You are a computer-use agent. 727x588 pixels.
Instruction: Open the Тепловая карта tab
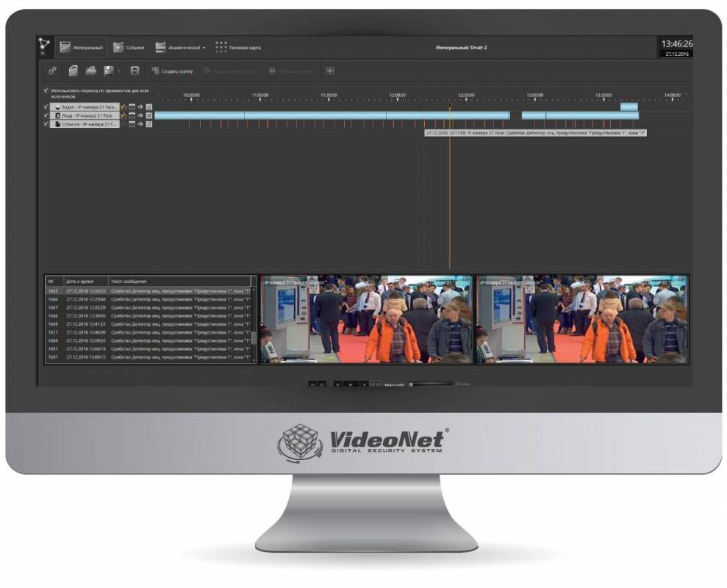(238, 47)
